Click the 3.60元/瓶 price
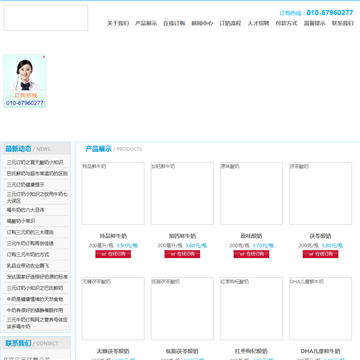Viewport: 360px width, 360px height. click(196, 246)
